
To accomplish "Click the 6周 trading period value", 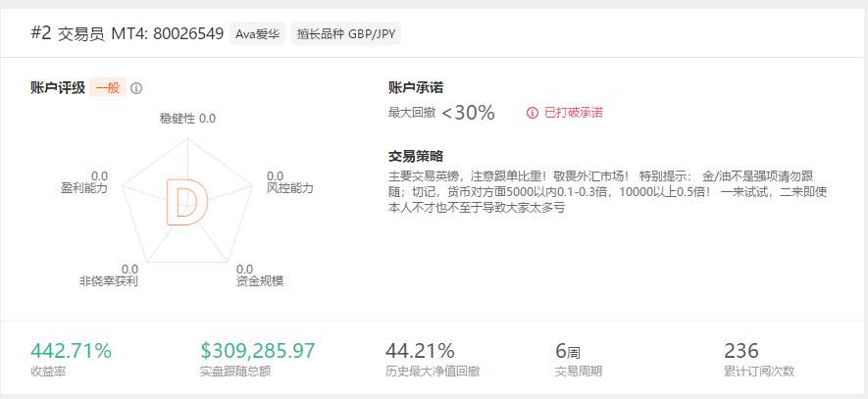I will tap(568, 351).
